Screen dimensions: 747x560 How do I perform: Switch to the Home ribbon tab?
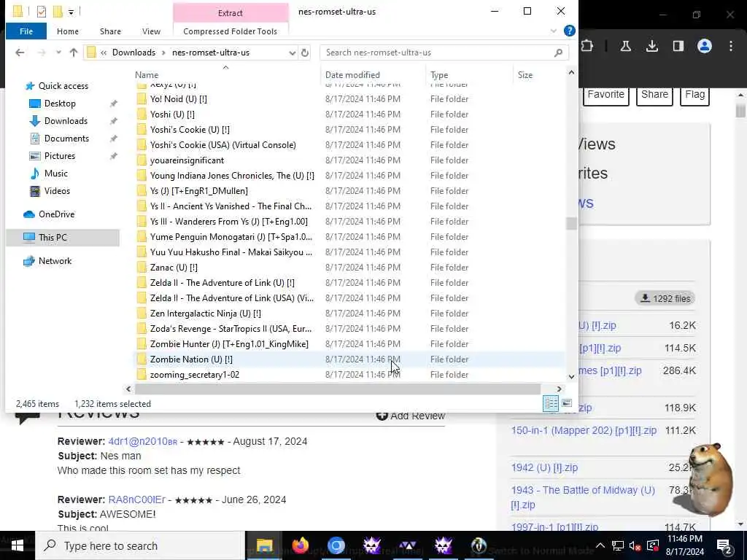(x=68, y=31)
